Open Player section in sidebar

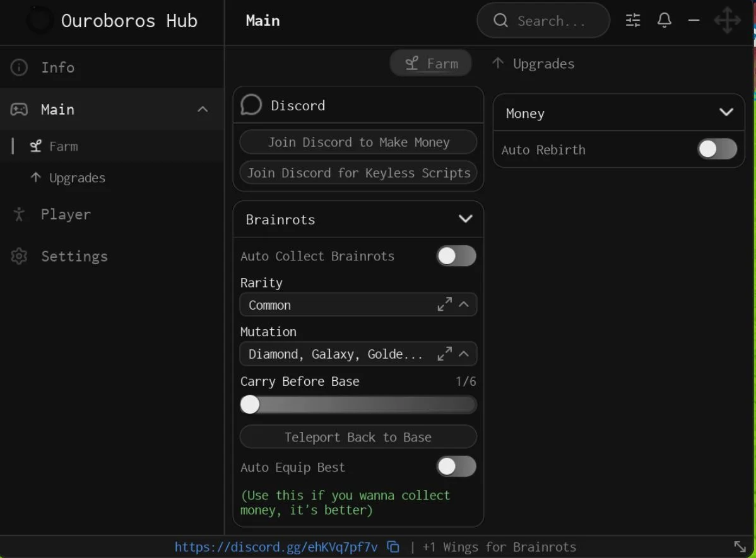(x=112, y=214)
